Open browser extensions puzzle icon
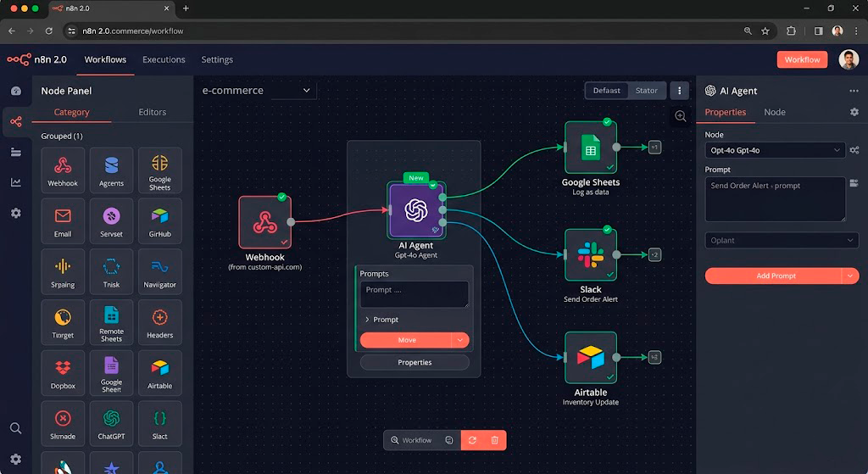 coord(791,31)
